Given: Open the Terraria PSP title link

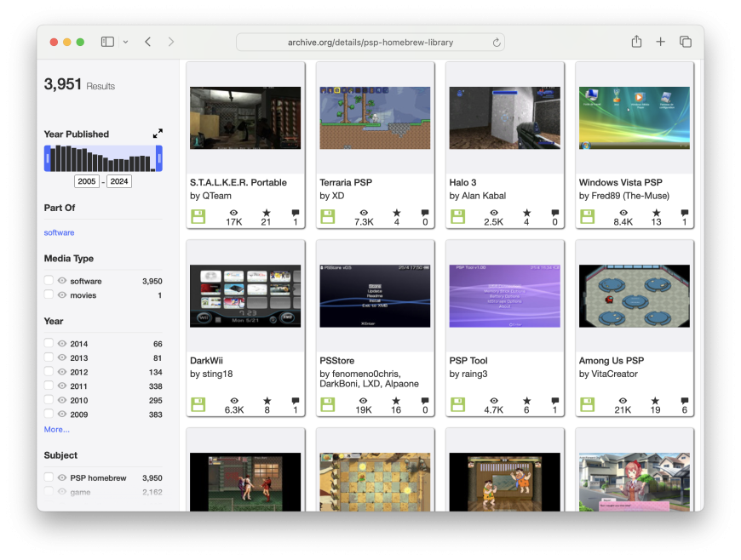Looking at the screenshot, I should tap(346, 182).
